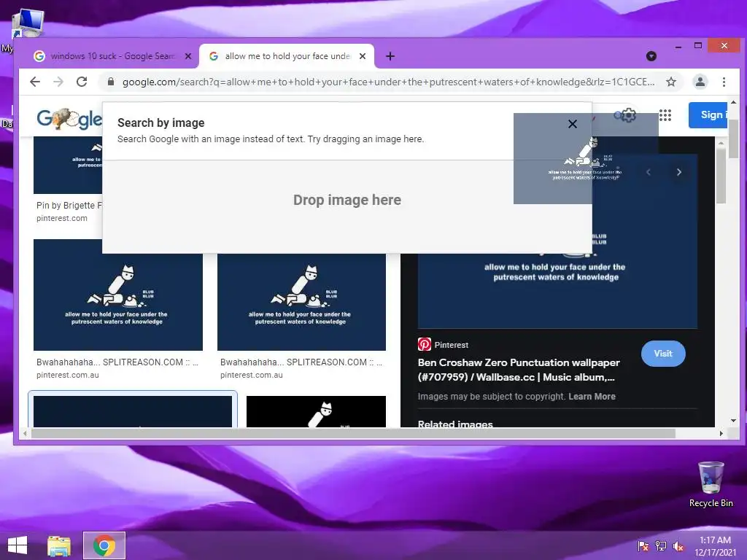
Task: Click the 'pinterest.com' source text
Action: [62, 218]
